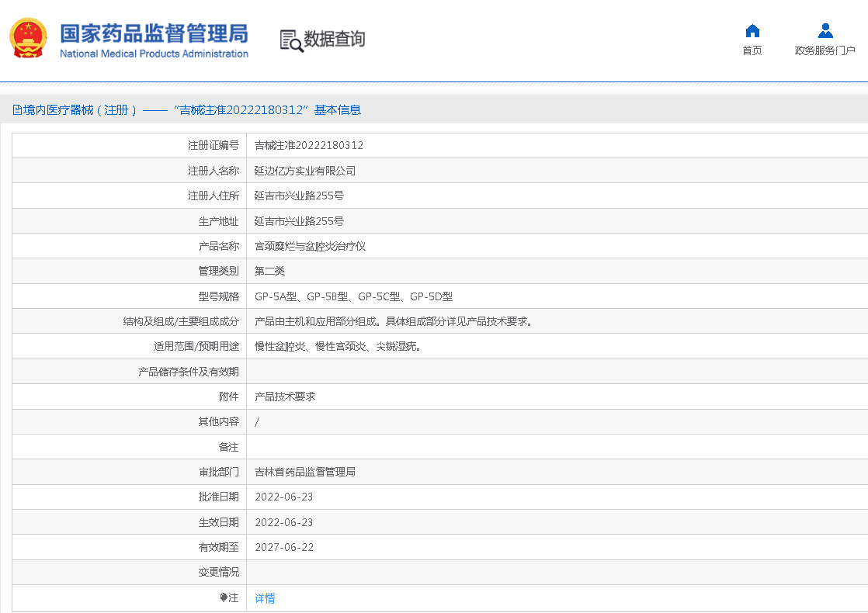
Task: Click the expiry date 2027-06-22
Action: click(x=284, y=547)
